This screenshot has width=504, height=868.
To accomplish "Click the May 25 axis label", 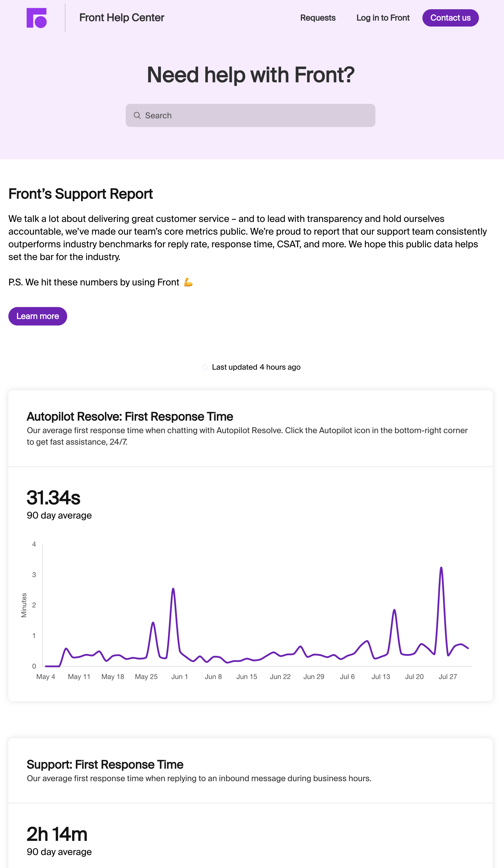I will [146, 676].
